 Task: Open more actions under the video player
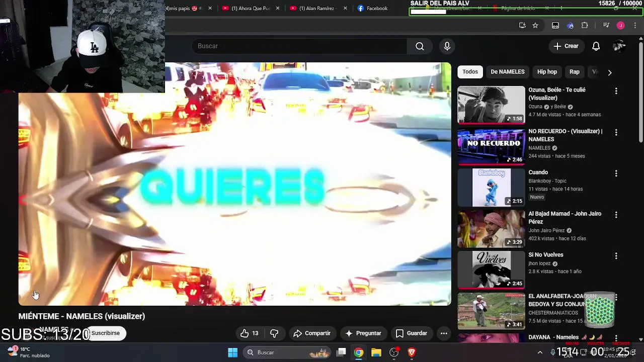(444, 333)
